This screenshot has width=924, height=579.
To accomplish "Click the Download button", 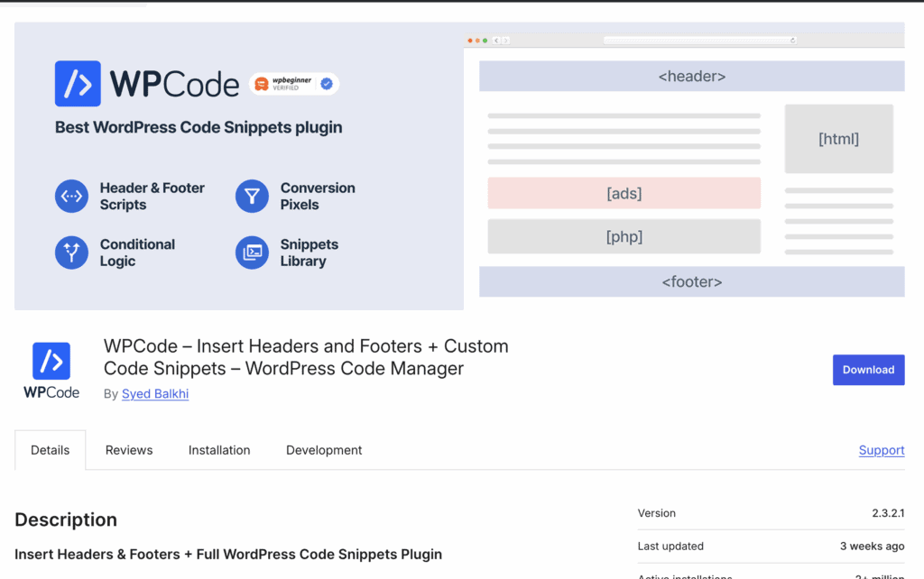I will 868,370.
